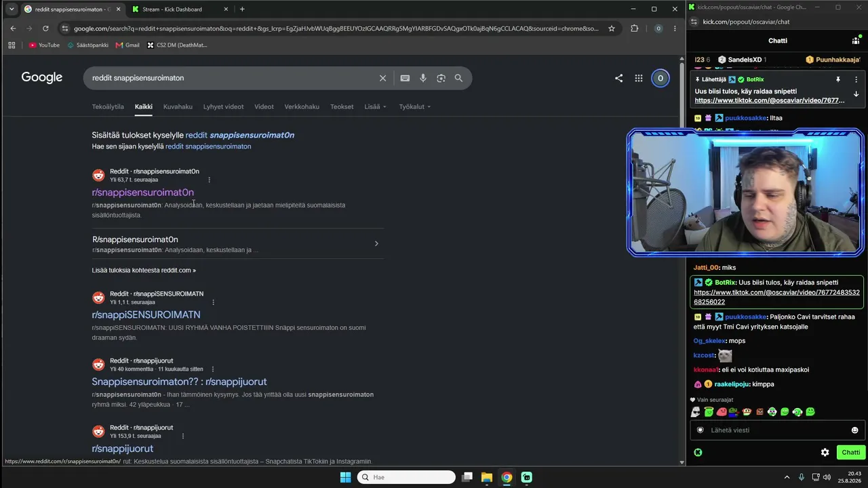
Task: Open the on-screen keyboard input tool
Action: click(x=405, y=78)
